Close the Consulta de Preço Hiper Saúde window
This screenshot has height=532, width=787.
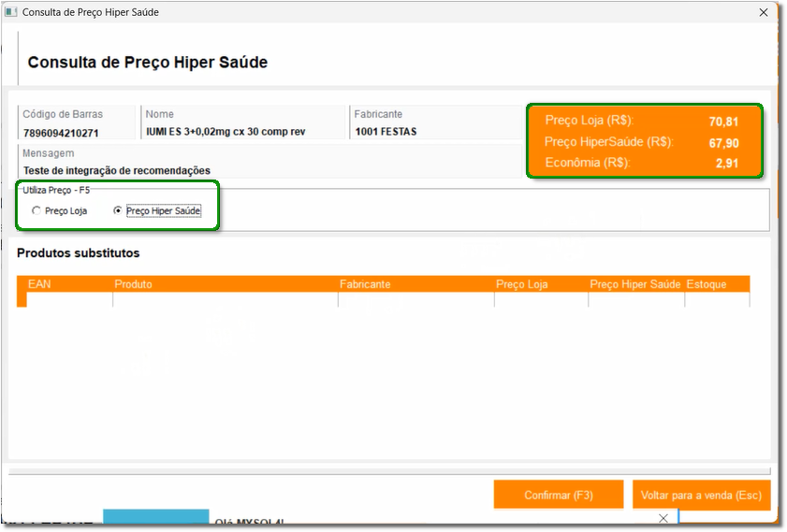click(x=764, y=12)
